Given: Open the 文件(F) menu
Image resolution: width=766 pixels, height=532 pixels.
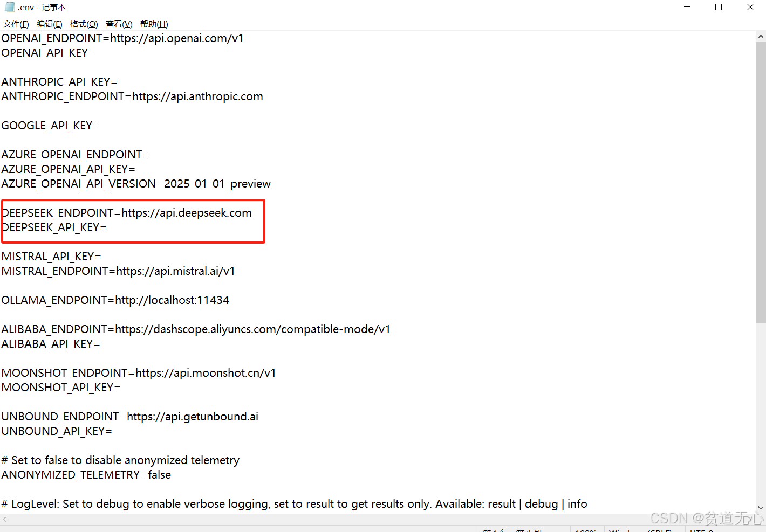Looking at the screenshot, I should [16, 24].
